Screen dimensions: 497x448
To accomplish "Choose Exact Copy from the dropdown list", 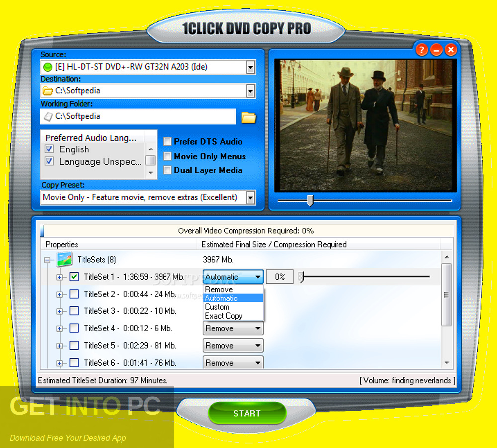I will pos(233,316).
